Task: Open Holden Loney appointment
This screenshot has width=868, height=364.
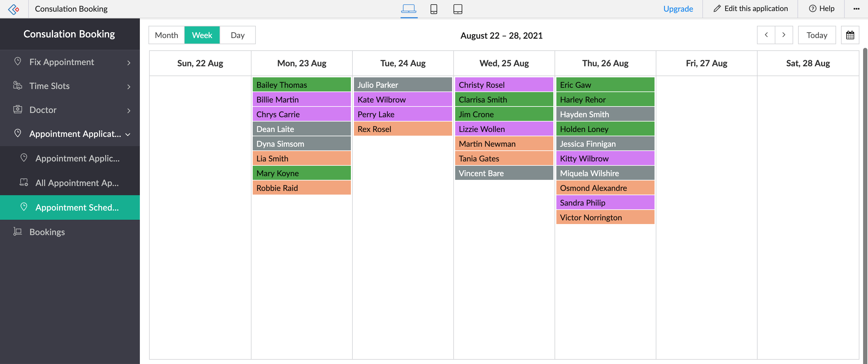Action: pos(605,129)
